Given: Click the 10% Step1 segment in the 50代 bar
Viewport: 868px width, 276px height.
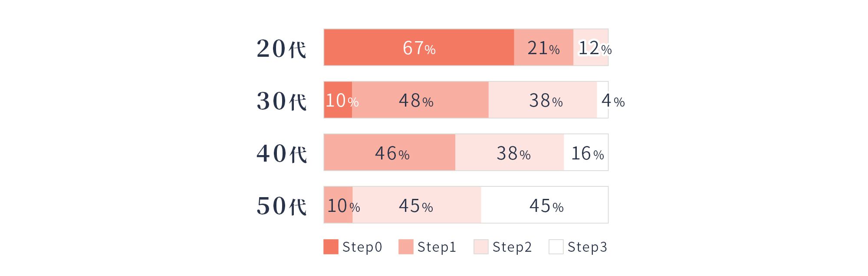Looking at the screenshot, I should click(x=339, y=205).
